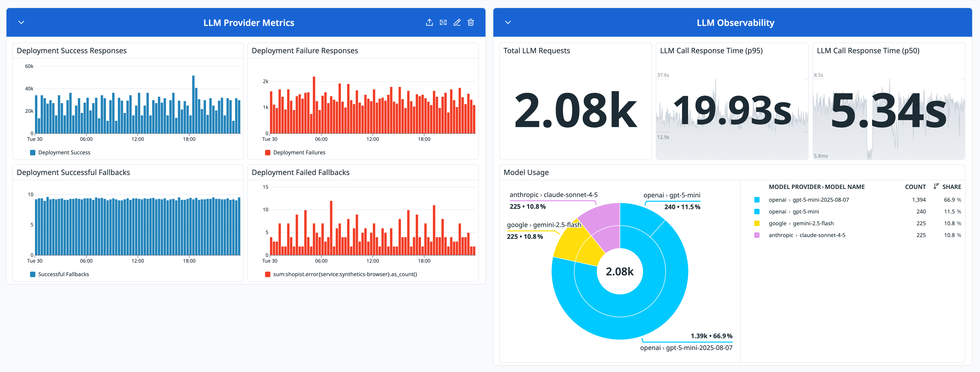Screen dimensions: 980x372
Task: Click the gemini-2.5-flash table row name
Action: (801, 223)
